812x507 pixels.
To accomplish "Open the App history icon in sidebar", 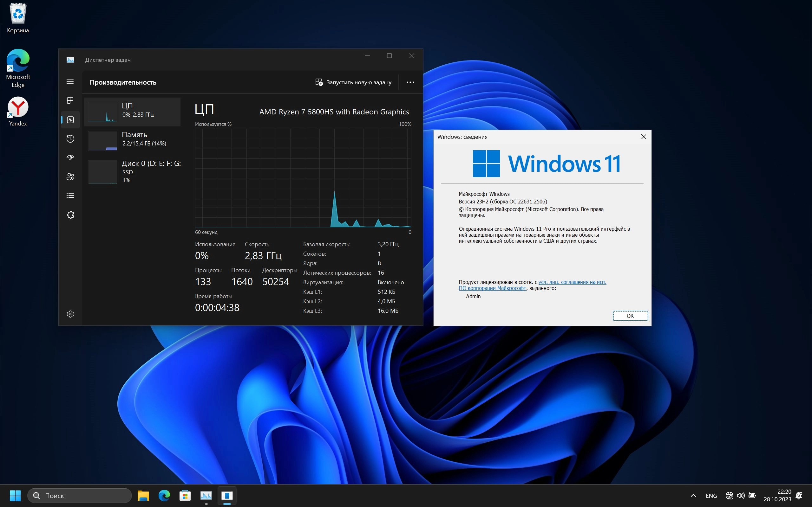I will tap(70, 139).
